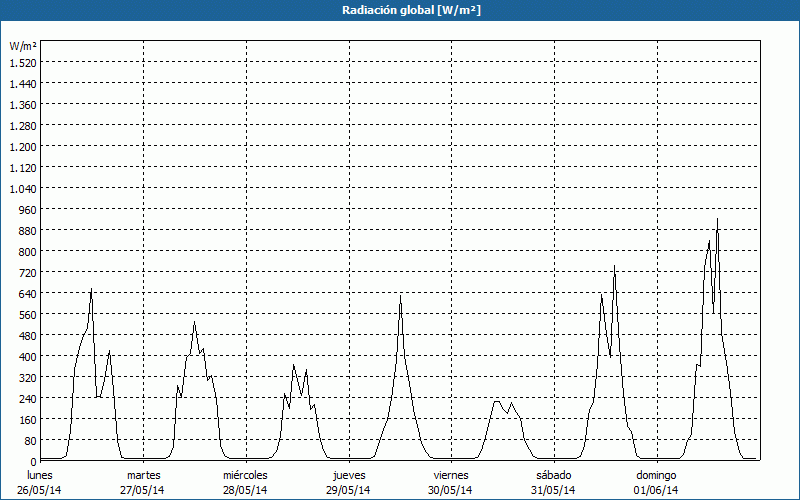The width and height of the screenshot is (800, 500).
Task: Select the 1.520 y-axis tick label
Action: 22,62
